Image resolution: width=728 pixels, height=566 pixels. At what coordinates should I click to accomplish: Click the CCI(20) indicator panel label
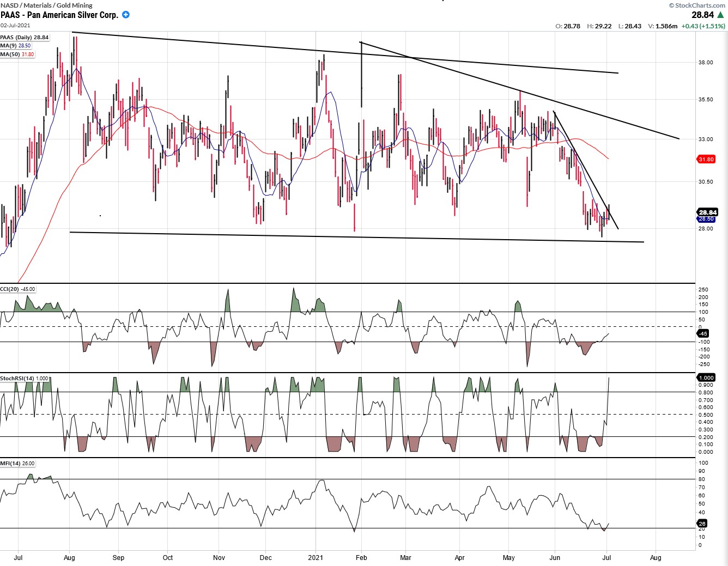[x=17, y=289]
